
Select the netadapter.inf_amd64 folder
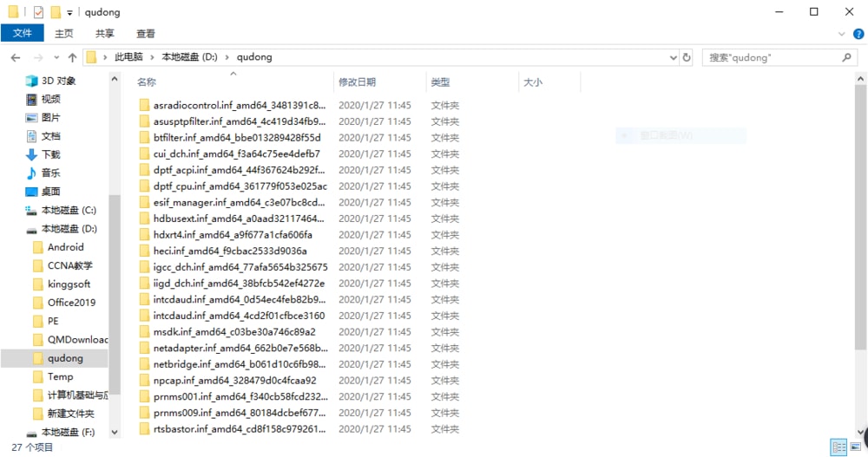point(233,348)
